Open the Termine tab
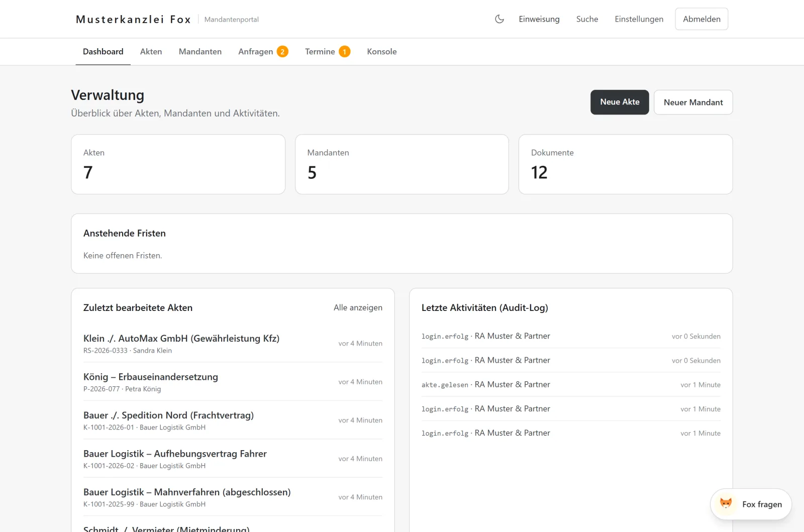The image size is (804, 532). [x=320, y=52]
